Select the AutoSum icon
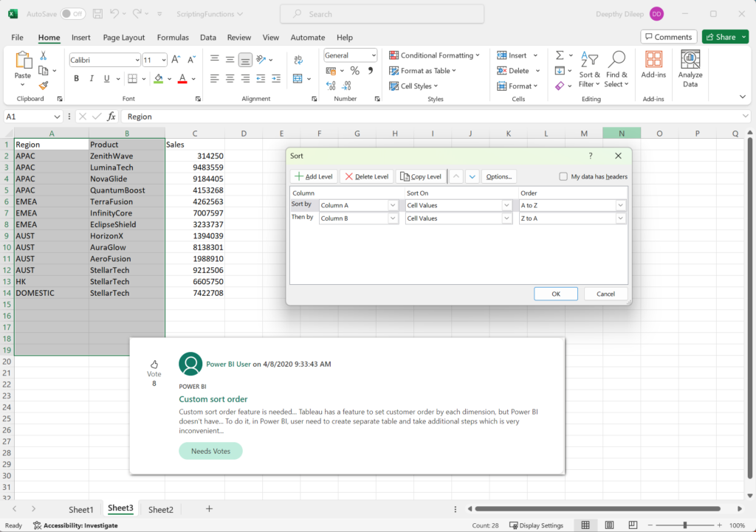The image size is (756, 532). [559, 55]
